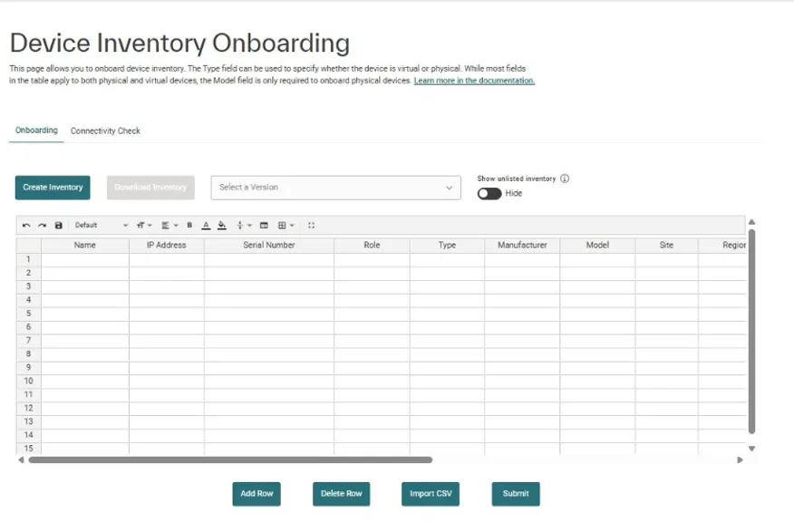Expand the text alignment dropdown
This screenshot has width=794, height=532.
click(169, 226)
